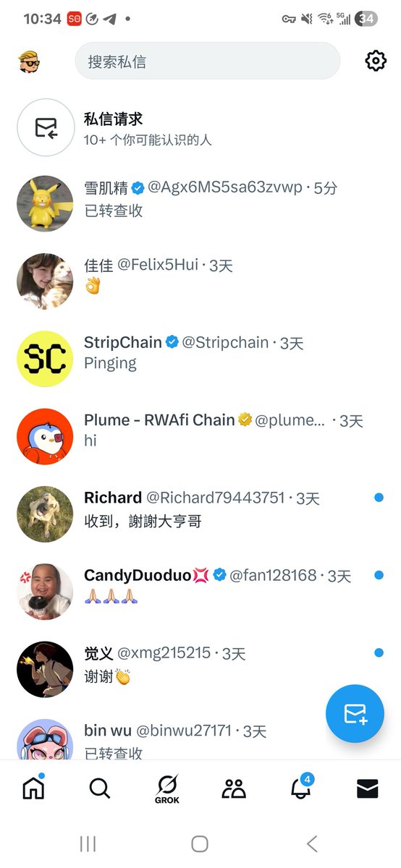Image resolution: width=401 pixels, height=868 pixels.
Task: Open the Communities people icon
Action: (234, 788)
